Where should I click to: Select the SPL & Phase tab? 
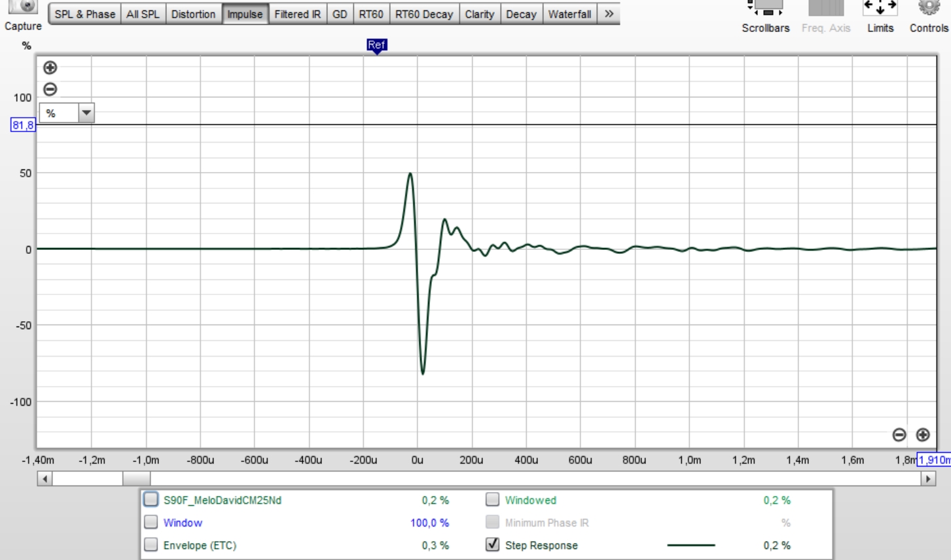[84, 14]
